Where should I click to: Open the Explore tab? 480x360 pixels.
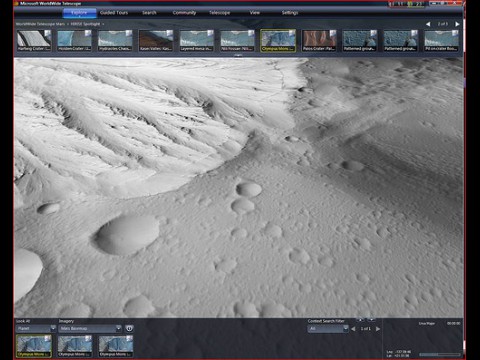[79, 13]
